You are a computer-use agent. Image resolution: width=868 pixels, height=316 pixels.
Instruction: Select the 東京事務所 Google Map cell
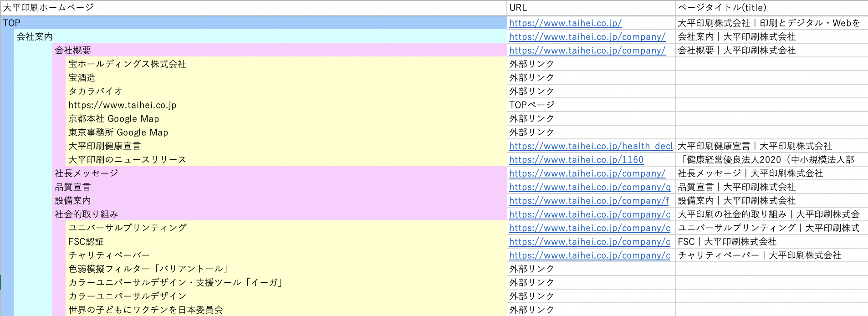(x=286, y=132)
